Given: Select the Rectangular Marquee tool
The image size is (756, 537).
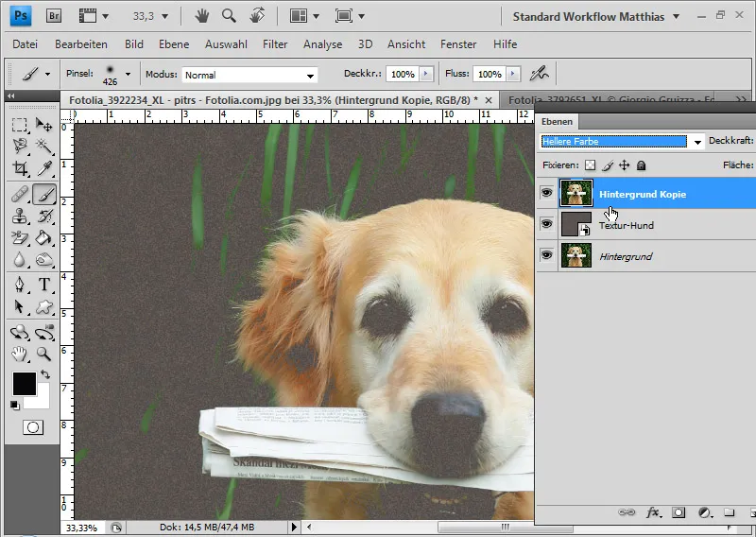Looking at the screenshot, I should (x=19, y=125).
